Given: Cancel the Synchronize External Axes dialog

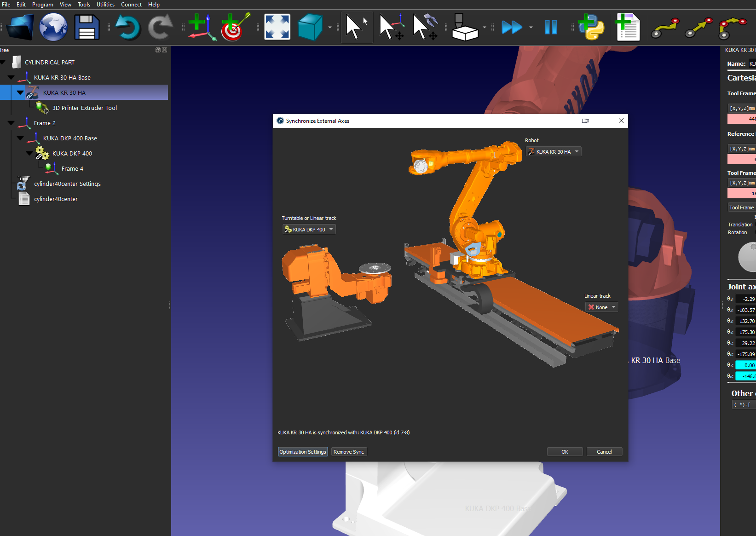Looking at the screenshot, I should tap(604, 452).
